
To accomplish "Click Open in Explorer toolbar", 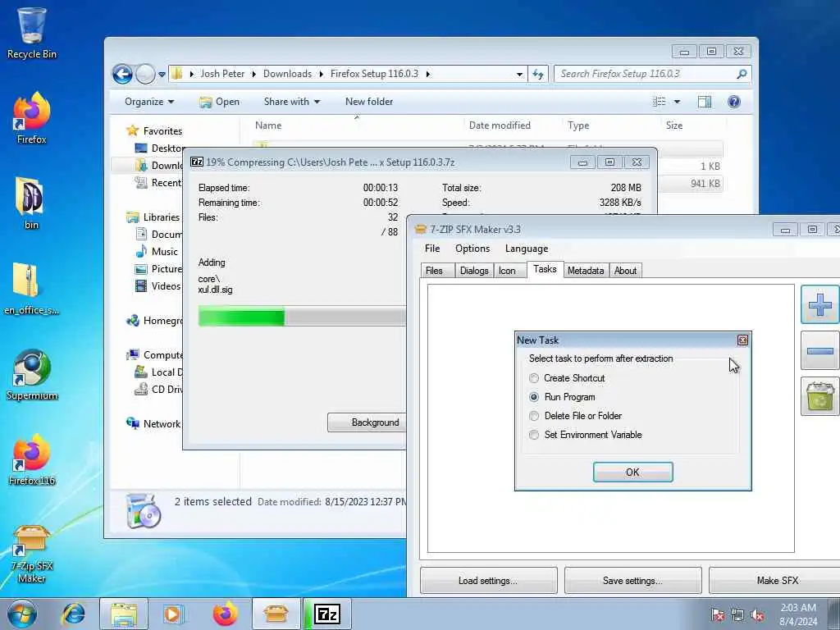I will (219, 102).
